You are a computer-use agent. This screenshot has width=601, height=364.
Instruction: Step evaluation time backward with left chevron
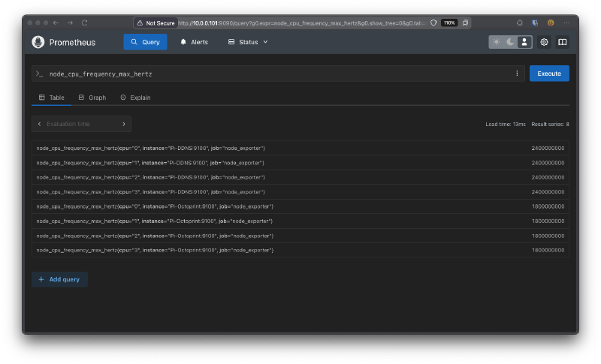coord(39,124)
